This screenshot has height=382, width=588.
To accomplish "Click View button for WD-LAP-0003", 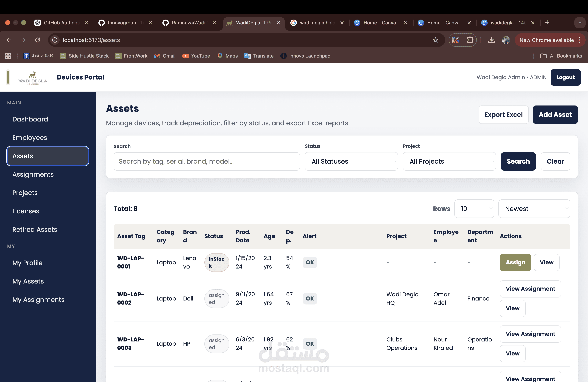I will 512,353.
